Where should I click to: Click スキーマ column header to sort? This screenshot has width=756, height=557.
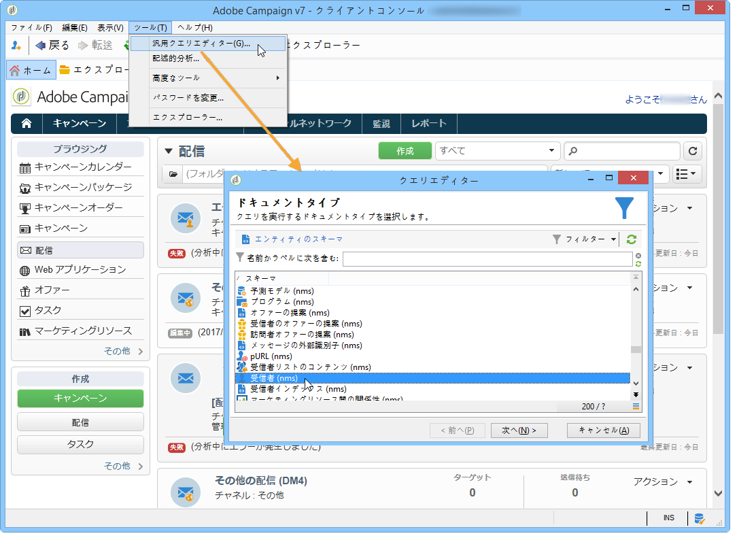tap(282, 278)
